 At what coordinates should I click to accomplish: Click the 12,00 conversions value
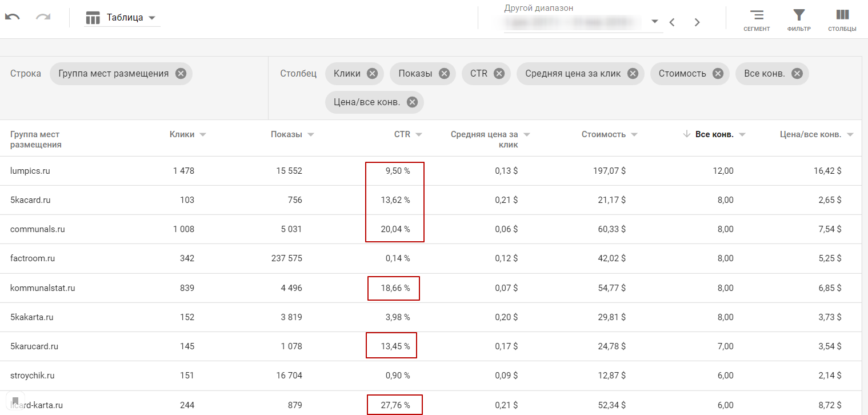coord(723,171)
